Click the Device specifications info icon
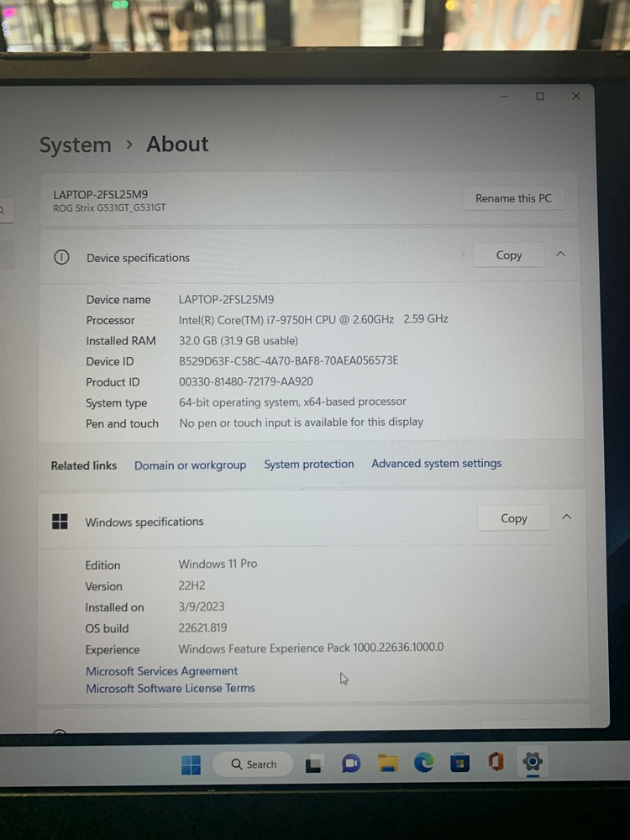This screenshot has height=840, width=630. pyautogui.click(x=61, y=258)
